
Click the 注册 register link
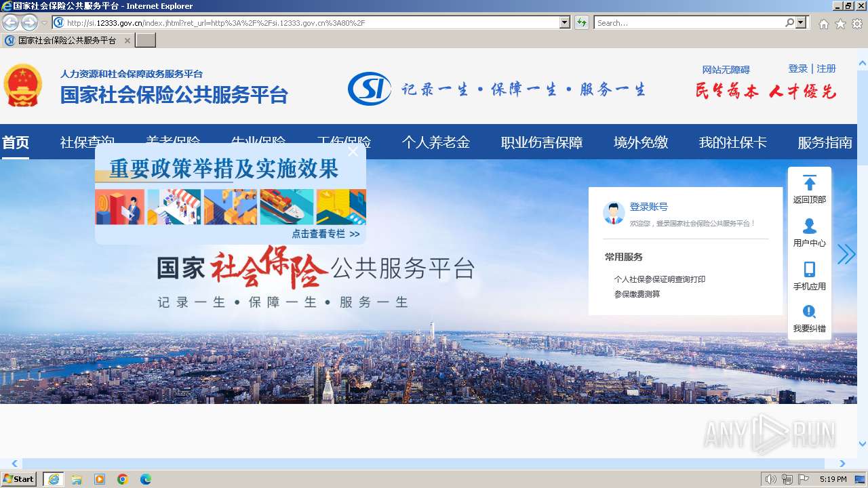[x=826, y=68]
